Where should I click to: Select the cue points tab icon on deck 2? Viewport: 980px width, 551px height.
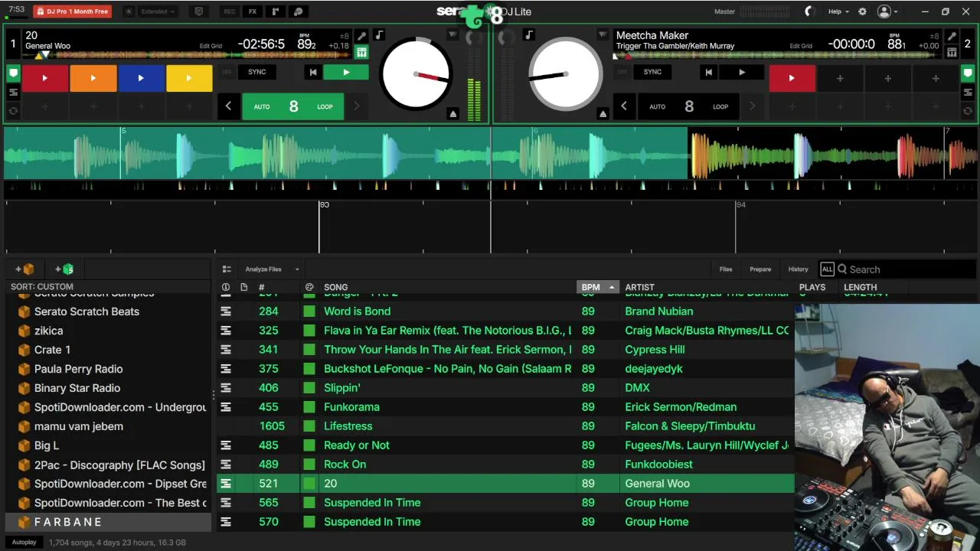pos(969,73)
